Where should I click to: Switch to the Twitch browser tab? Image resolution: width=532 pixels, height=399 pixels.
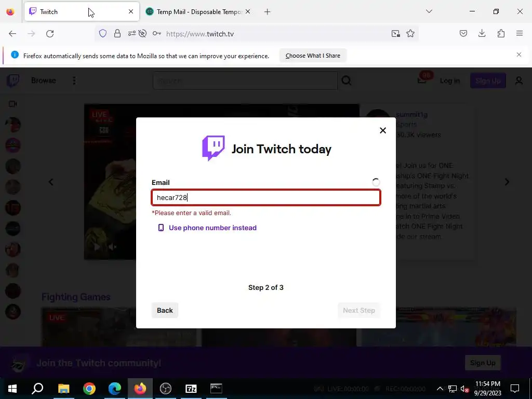(x=82, y=11)
